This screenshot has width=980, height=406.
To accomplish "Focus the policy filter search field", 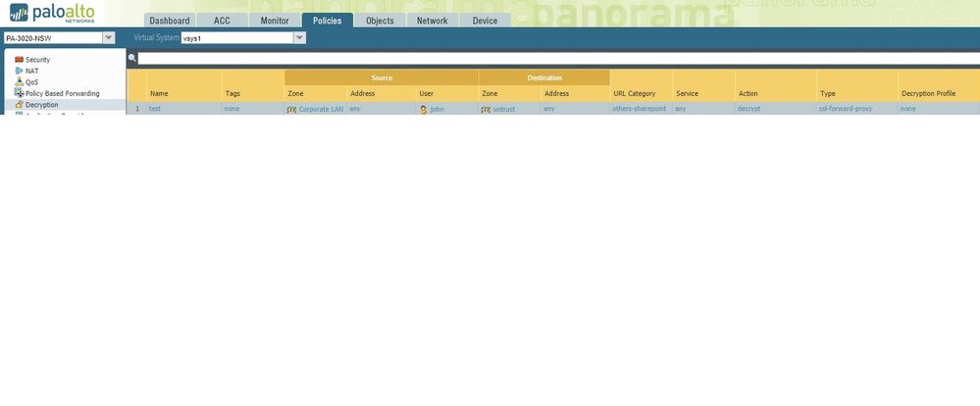I will 559,59.
